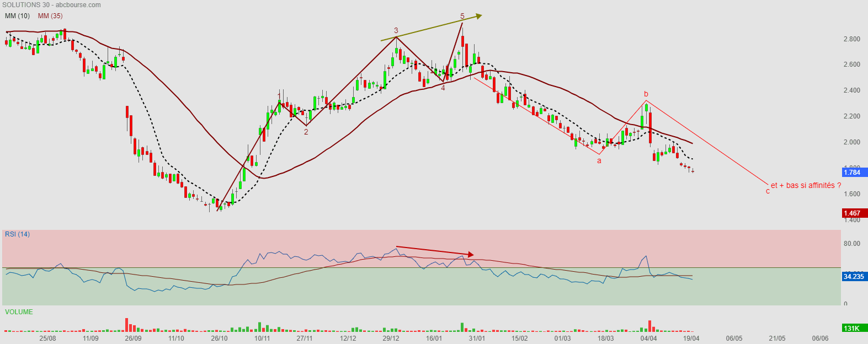The width and height of the screenshot is (868, 344).
Task: Click the 34.235 RSI value tag
Action: (853, 276)
